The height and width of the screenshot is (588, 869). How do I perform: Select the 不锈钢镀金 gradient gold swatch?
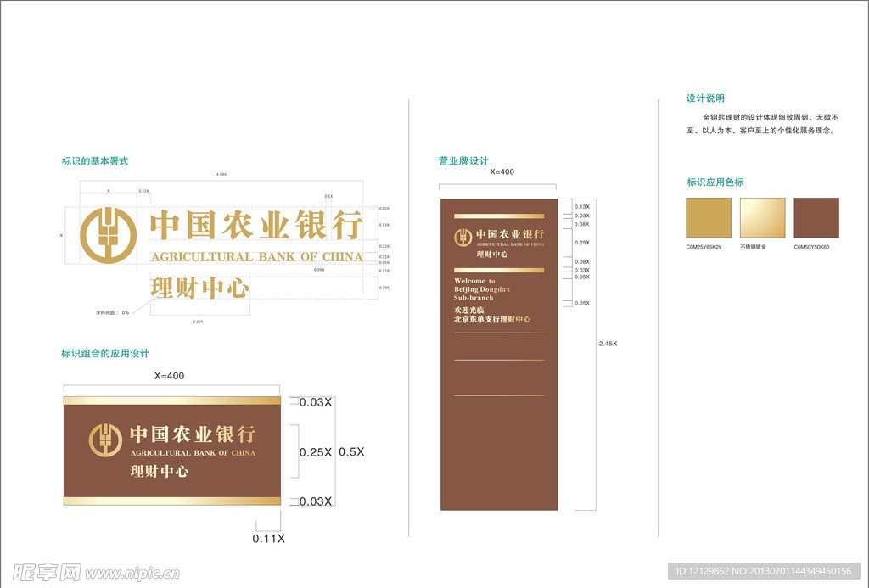[x=763, y=218]
